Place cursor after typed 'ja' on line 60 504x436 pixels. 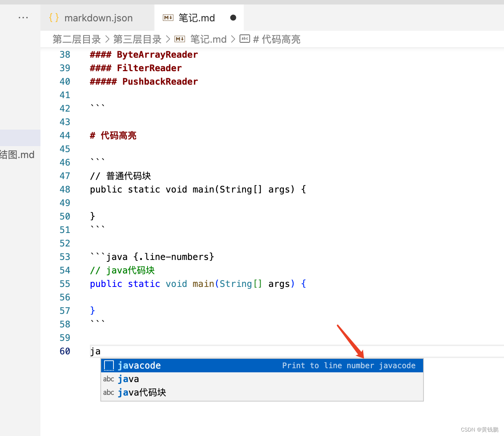(101, 351)
